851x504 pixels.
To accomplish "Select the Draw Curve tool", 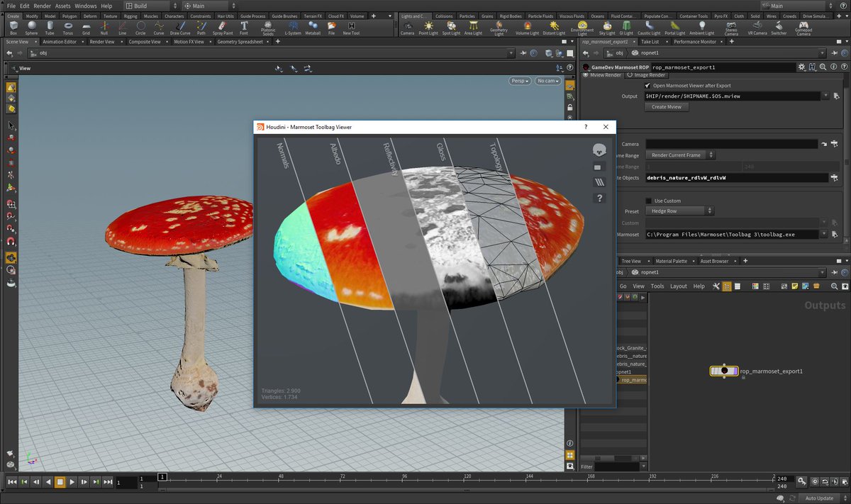I will click(x=180, y=28).
